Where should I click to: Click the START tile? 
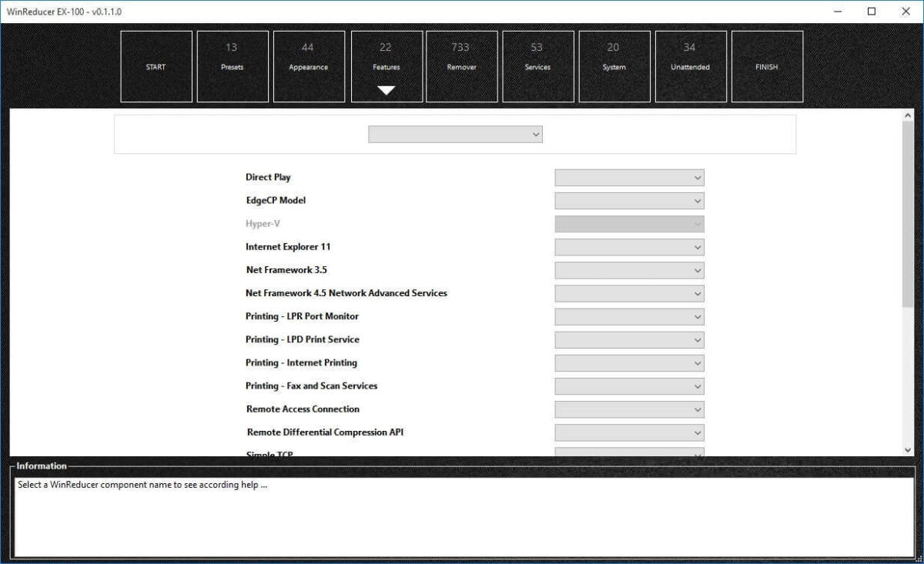[x=156, y=66]
